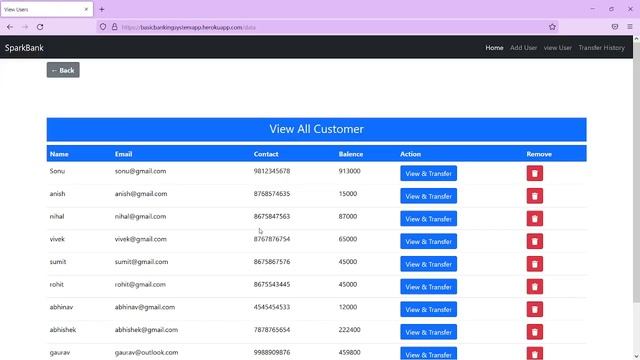Image resolution: width=640 pixels, height=360 pixels.
Task: Click the SparkBank brand logo
Action: 24,48
